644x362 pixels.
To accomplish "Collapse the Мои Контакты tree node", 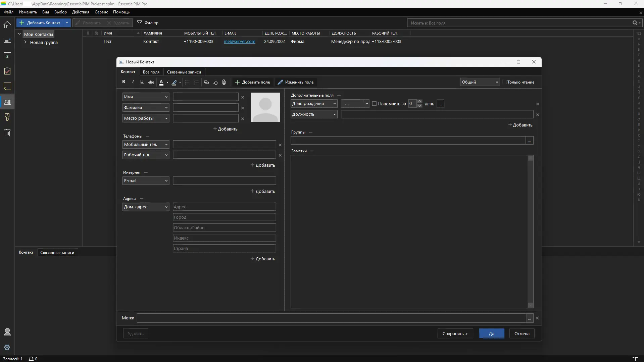I will tap(19, 34).
